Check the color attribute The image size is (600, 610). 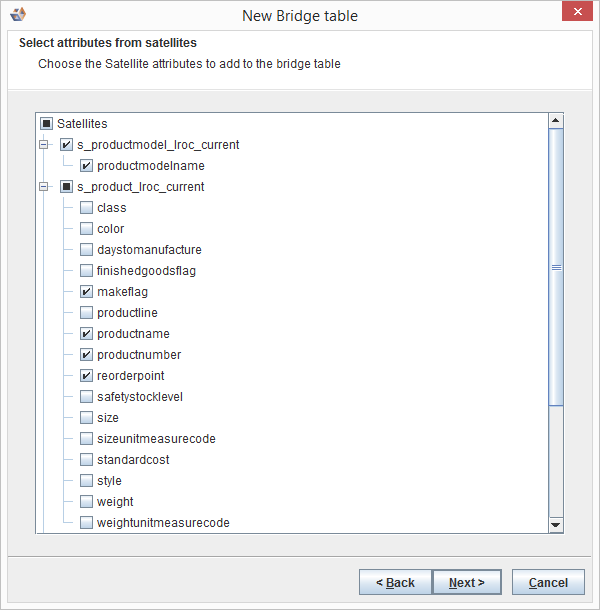tap(86, 229)
